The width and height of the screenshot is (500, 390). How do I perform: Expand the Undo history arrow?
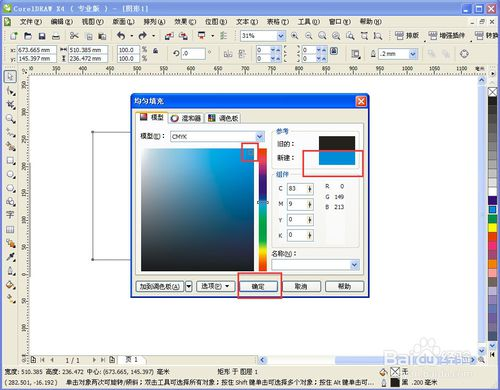pyautogui.click(x=132, y=36)
